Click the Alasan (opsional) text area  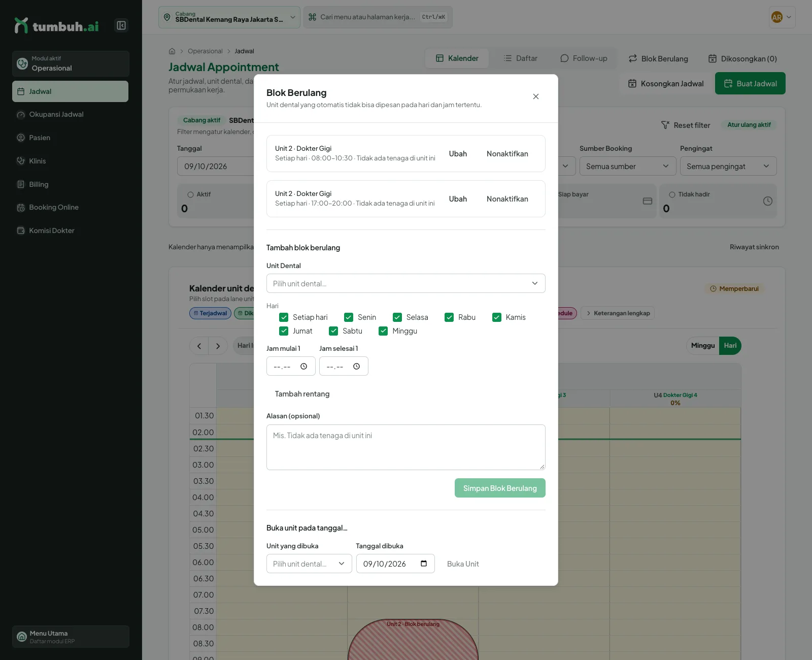click(406, 447)
